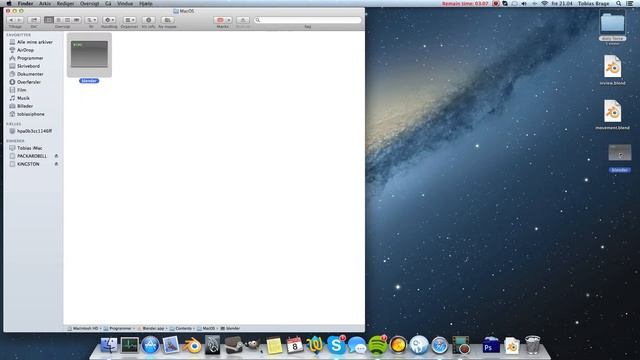Select review.blend file on desktop
This screenshot has height=360, width=640.
(x=612, y=67)
